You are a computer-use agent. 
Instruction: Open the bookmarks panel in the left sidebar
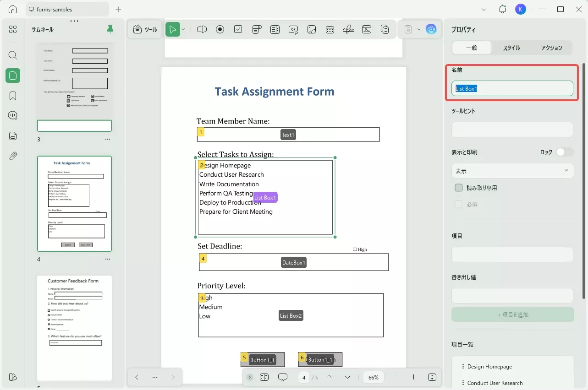(13, 96)
